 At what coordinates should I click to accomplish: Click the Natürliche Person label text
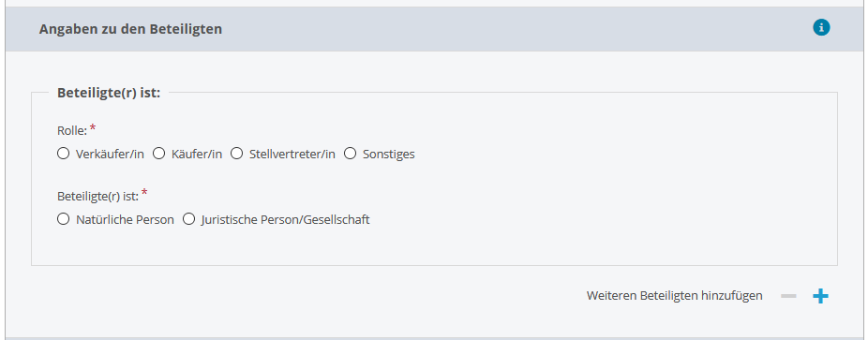[125, 219]
